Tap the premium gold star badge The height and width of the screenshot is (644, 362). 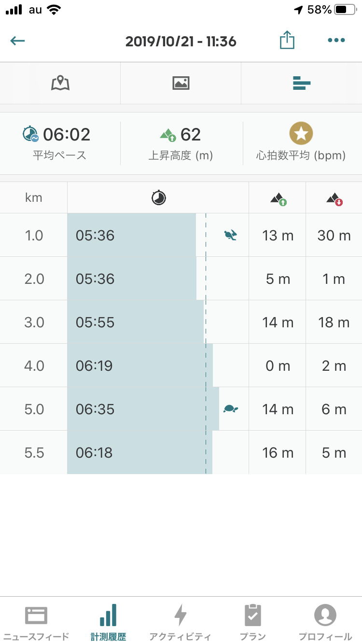[x=301, y=133]
